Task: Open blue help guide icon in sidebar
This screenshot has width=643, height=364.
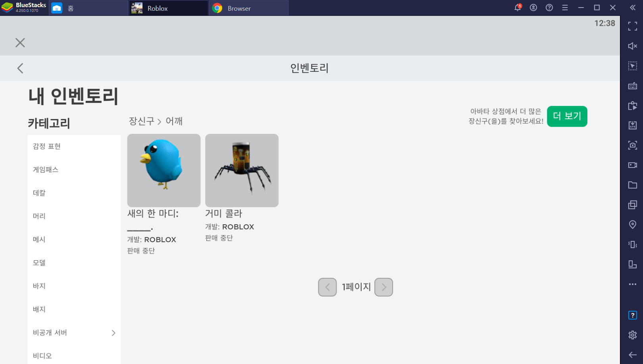Action: click(x=633, y=315)
